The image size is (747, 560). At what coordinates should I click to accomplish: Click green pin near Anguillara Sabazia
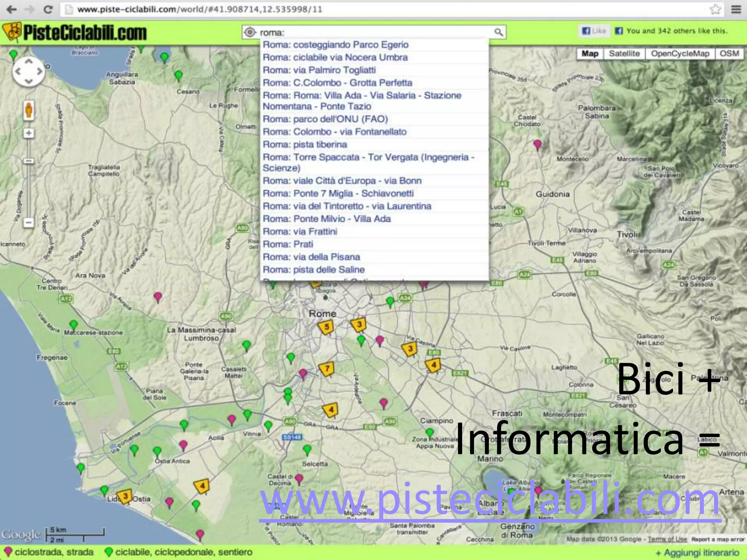click(178, 75)
